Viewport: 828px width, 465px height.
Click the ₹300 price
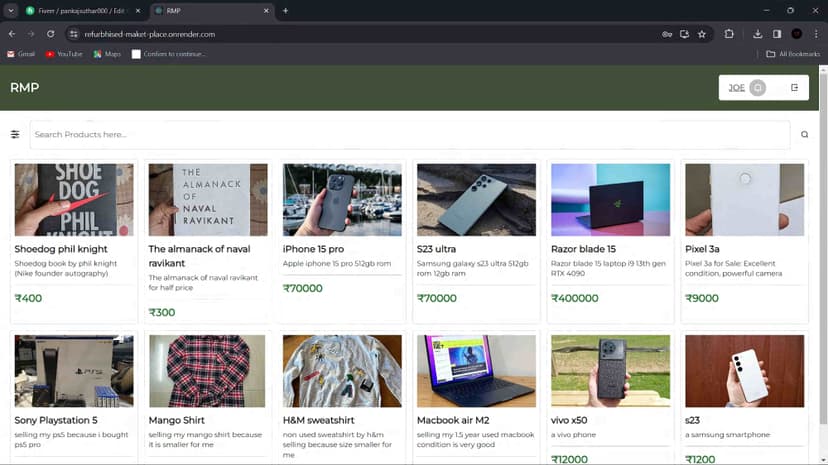tap(162, 312)
